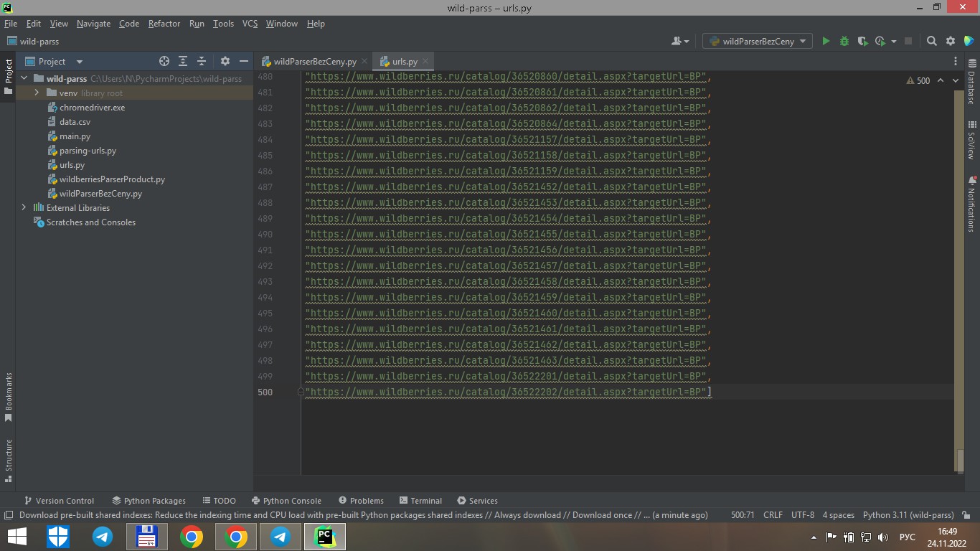Open the Python Console tool window

[x=286, y=501]
